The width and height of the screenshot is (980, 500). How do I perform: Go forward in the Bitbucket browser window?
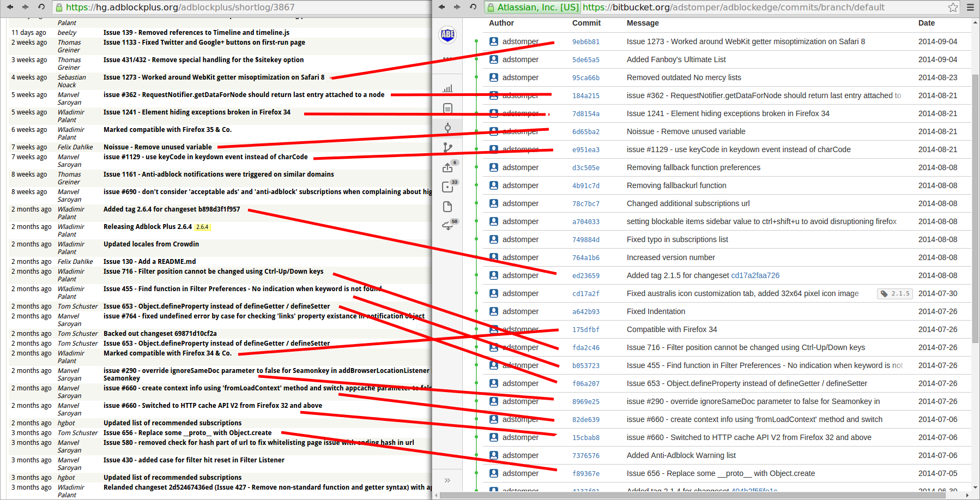pos(457,7)
